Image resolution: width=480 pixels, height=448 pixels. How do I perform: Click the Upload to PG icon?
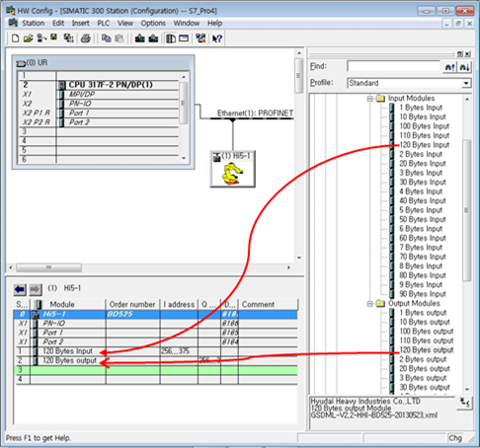point(153,38)
